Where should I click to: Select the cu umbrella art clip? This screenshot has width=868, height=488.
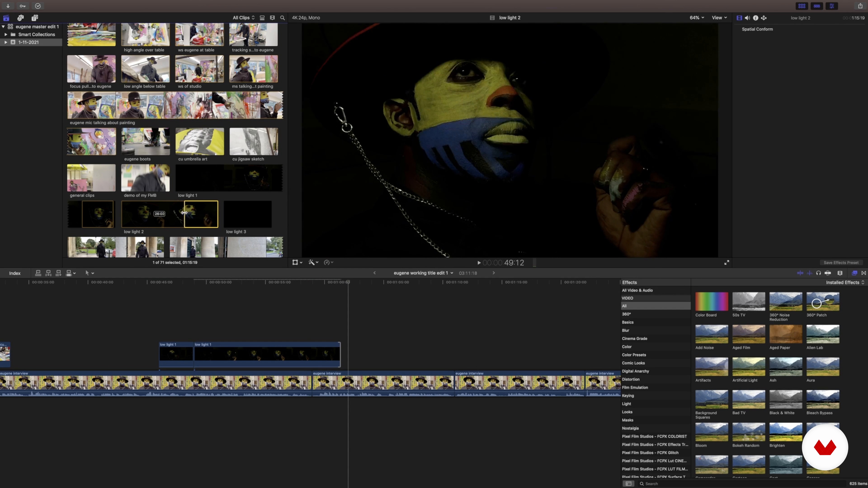click(199, 141)
